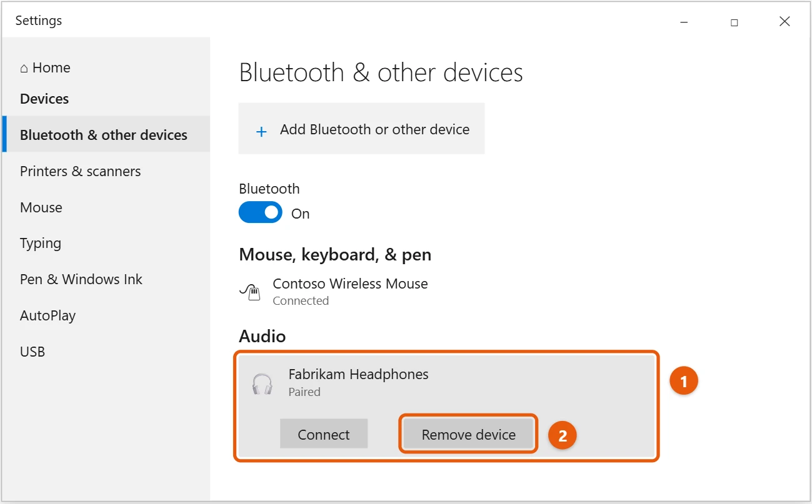Click the Bluetooth & other devices page title

click(381, 72)
